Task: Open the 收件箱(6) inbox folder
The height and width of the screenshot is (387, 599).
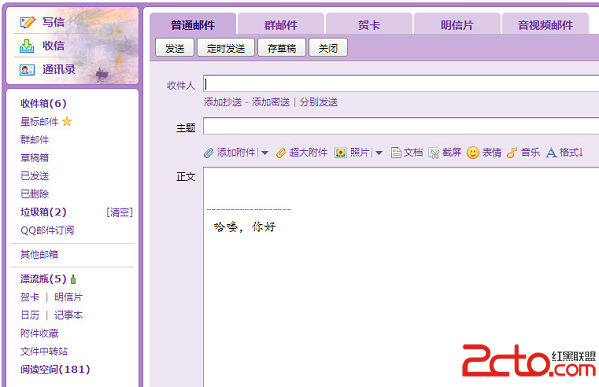Action: (x=44, y=104)
